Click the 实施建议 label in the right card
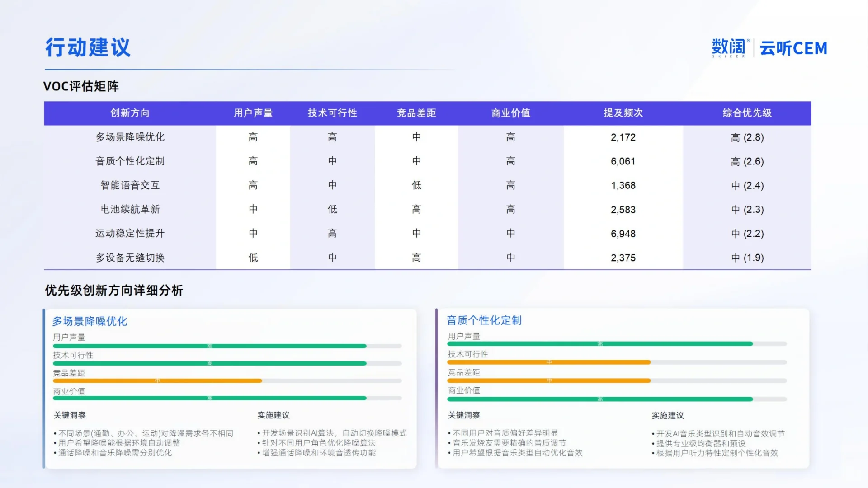The width and height of the screenshot is (868, 488). pos(669,415)
